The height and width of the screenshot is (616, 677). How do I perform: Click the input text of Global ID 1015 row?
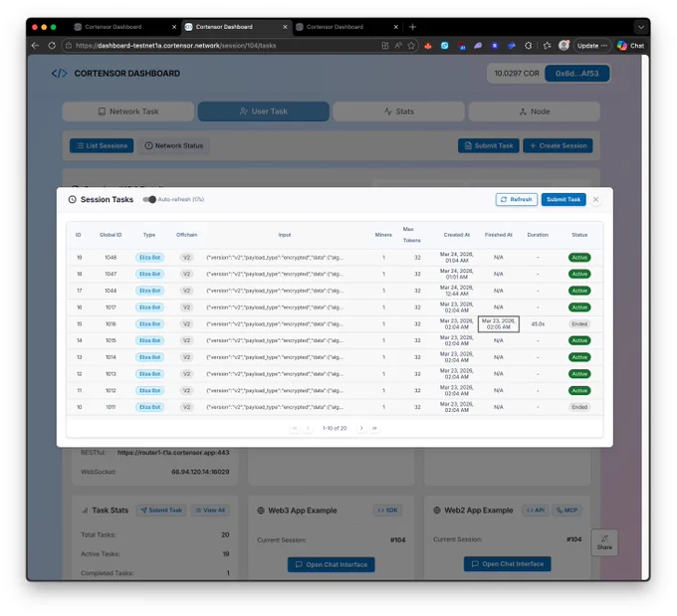point(275,340)
